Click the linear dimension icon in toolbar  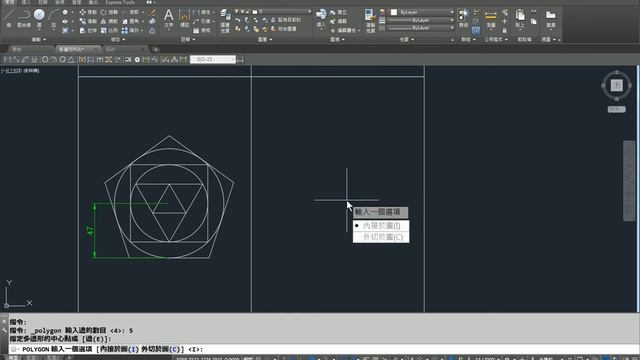[7, 60]
